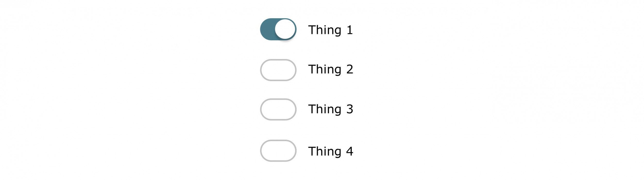Click the digit "4" in Thing 4 label
Screen dimensions: 644x180
tap(350, 151)
